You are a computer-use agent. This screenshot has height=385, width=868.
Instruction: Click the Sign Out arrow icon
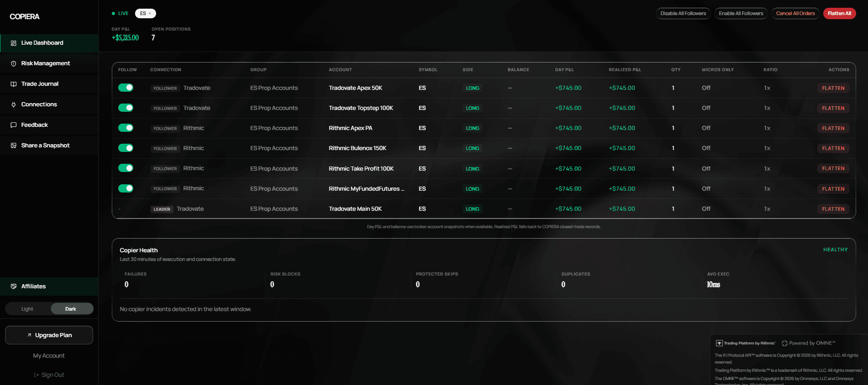37,375
